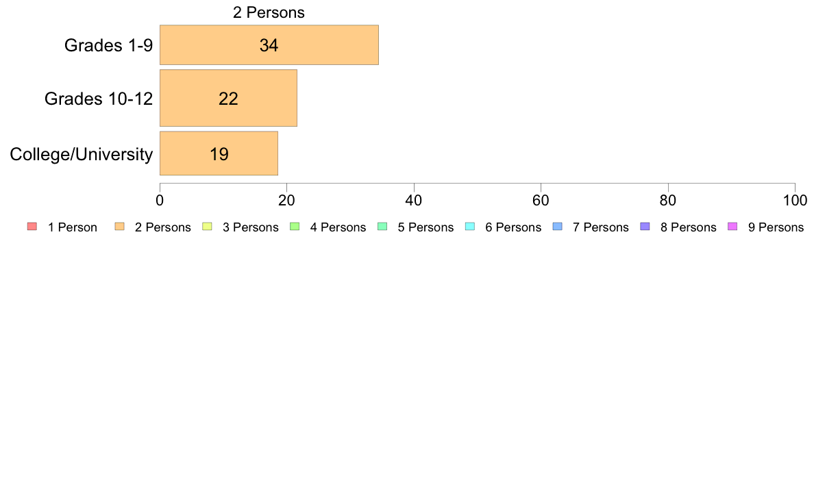Click the 40 tick label on the axis
This screenshot has width=814, height=504.
[x=414, y=201]
